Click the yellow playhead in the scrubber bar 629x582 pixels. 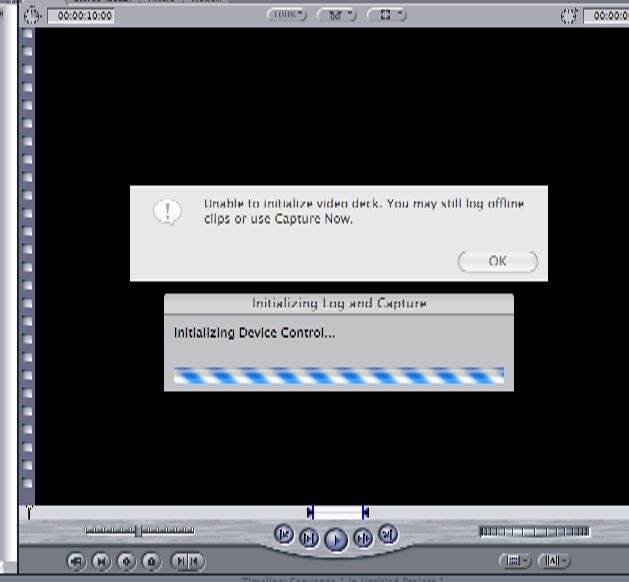click(29, 511)
